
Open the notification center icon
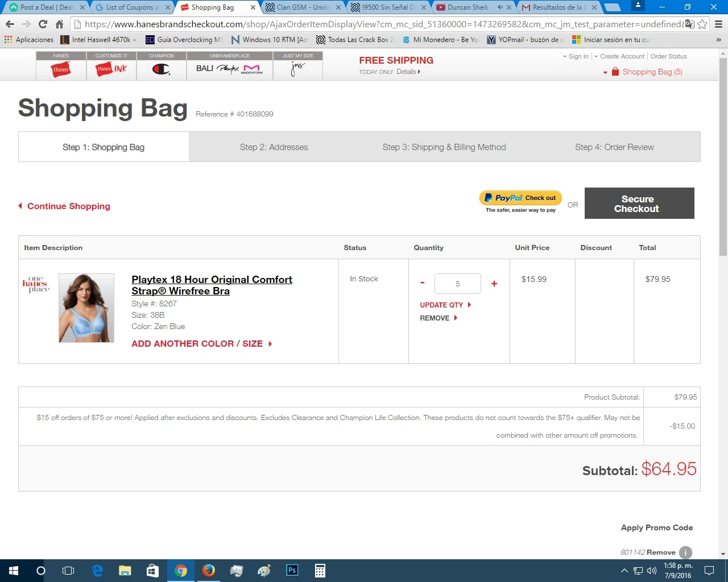709,571
